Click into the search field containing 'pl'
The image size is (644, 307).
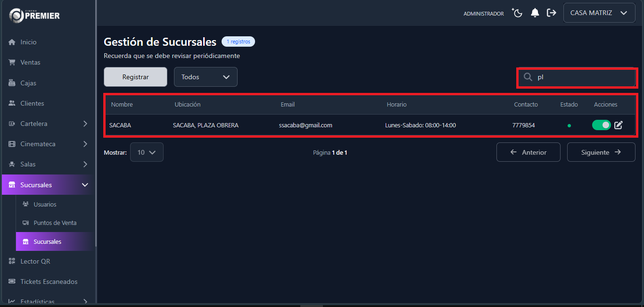pos(584,77)
